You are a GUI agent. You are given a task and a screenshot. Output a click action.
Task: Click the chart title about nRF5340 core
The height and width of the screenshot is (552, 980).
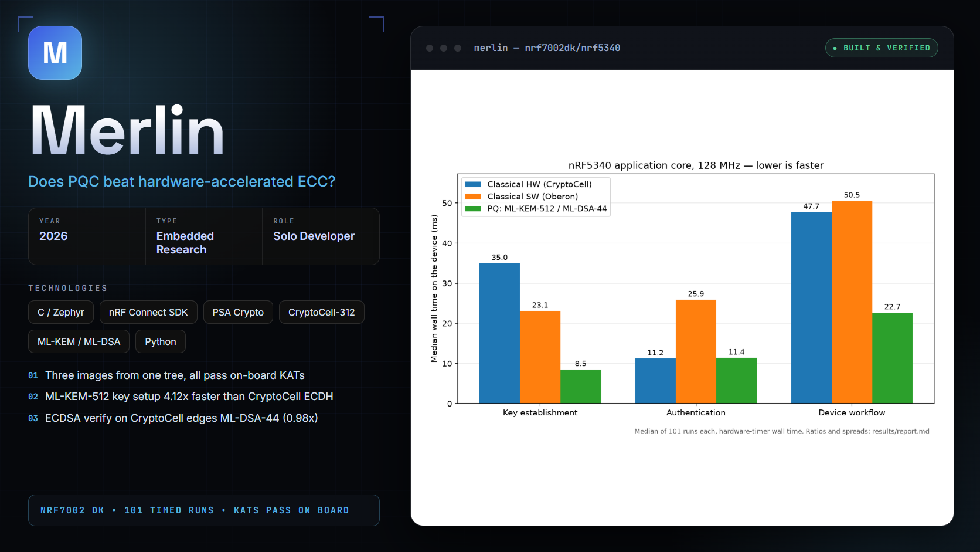point(696,165)
